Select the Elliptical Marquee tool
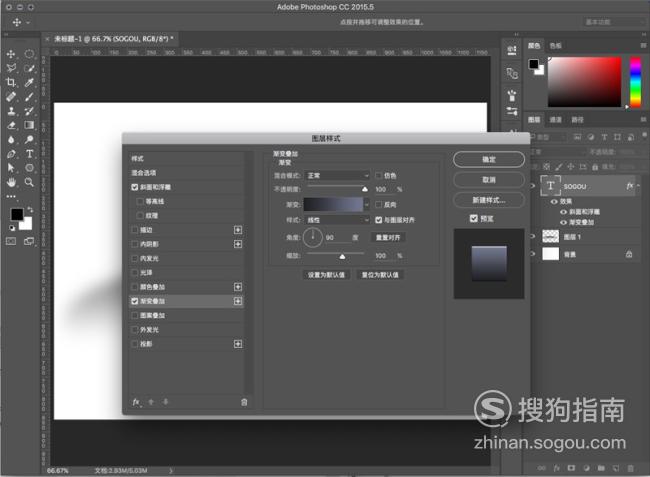The image size is (650, 477). (x=29, y=54)
